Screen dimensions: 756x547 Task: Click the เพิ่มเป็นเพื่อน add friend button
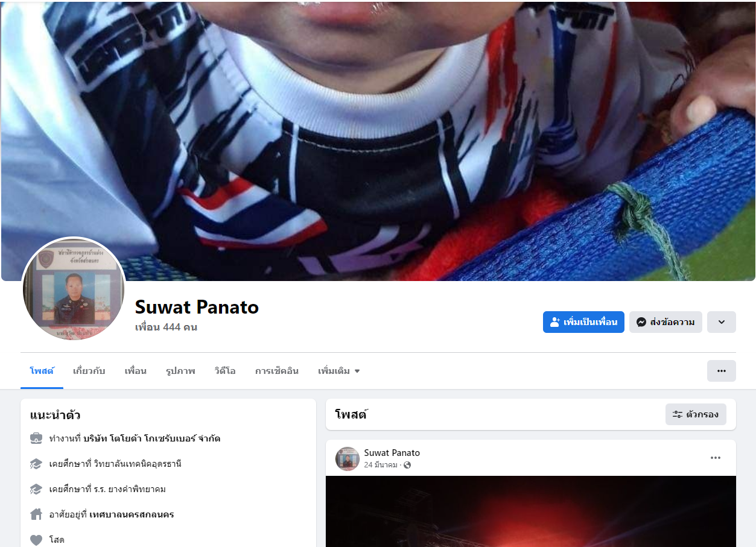click(x=583, y=322)
